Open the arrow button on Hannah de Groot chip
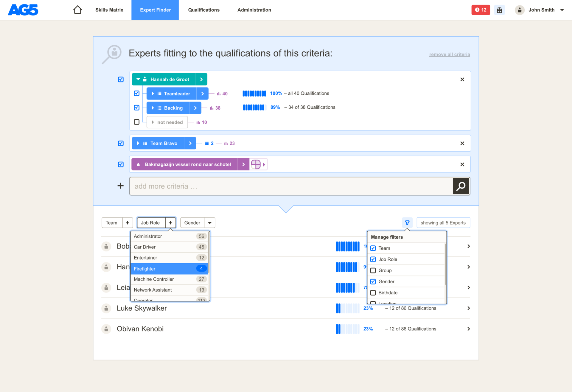This screenshot has width=572, height=392. 201,80
